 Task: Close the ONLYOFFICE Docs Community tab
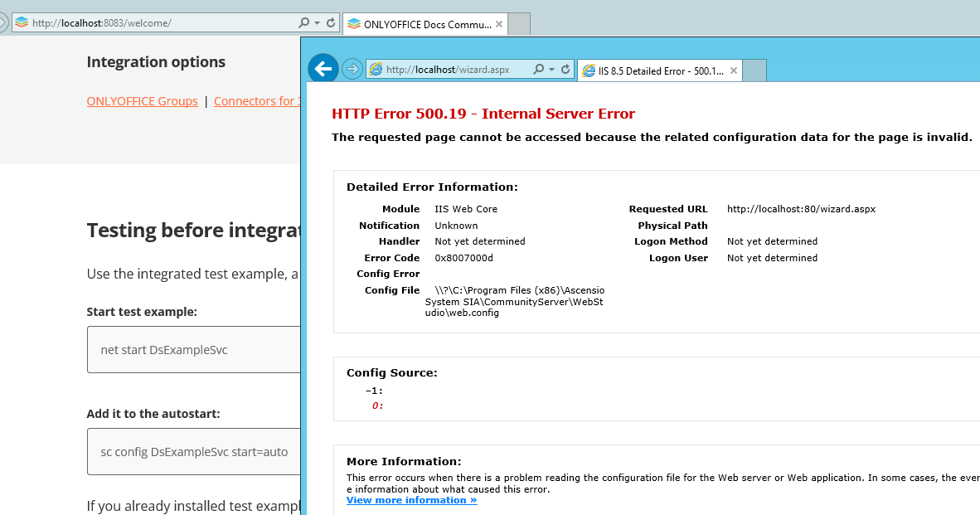click(x=499, y=24)
